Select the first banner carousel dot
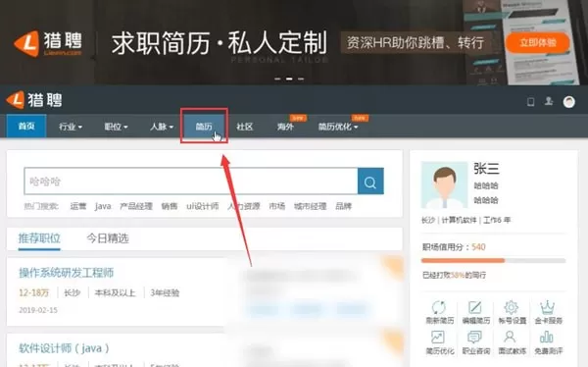Viewport: 588px width, 367px height. pyautogui.click(x=277, y=79)
